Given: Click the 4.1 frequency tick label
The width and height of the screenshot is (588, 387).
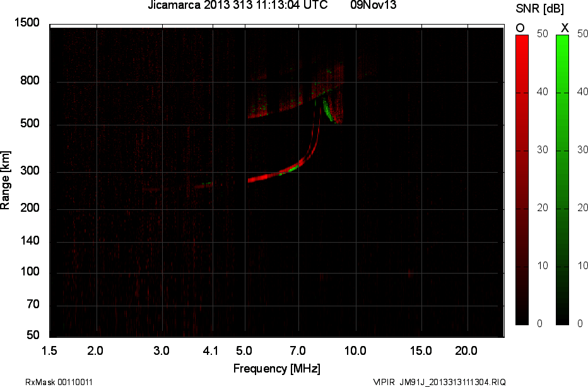Looking at the screenshot, I should click(x=210, y=351).
